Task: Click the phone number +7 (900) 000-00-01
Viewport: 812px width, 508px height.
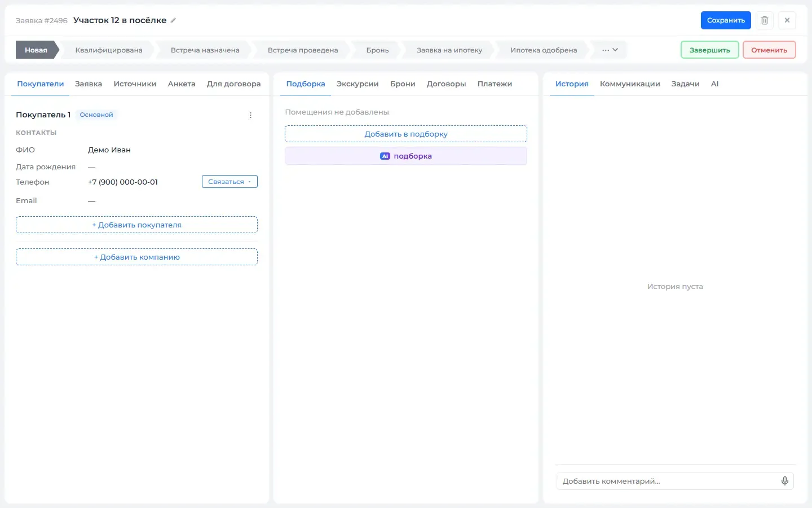Action: [123, 182]
